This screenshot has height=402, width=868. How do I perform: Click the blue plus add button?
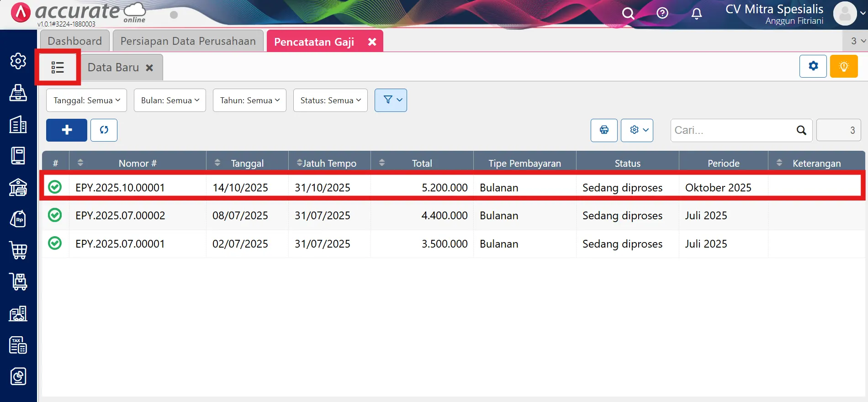coord(67,130)
